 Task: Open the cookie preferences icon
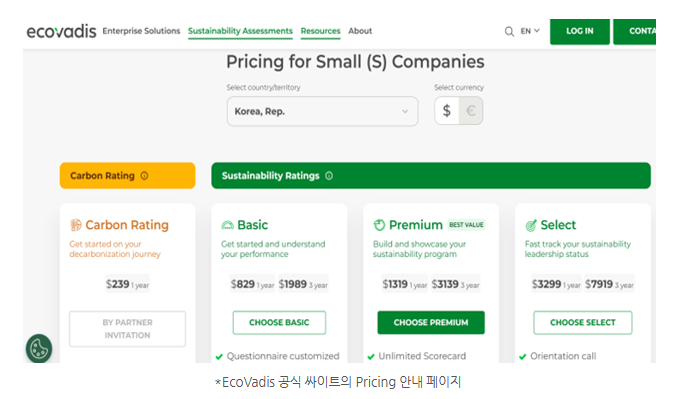39,348
